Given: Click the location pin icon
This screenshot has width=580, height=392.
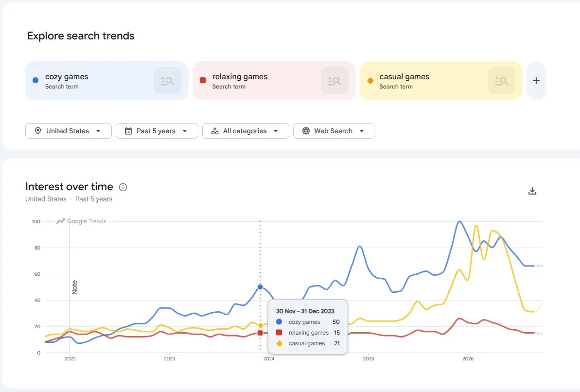Looking at the screenshot, I should (38, 131).
